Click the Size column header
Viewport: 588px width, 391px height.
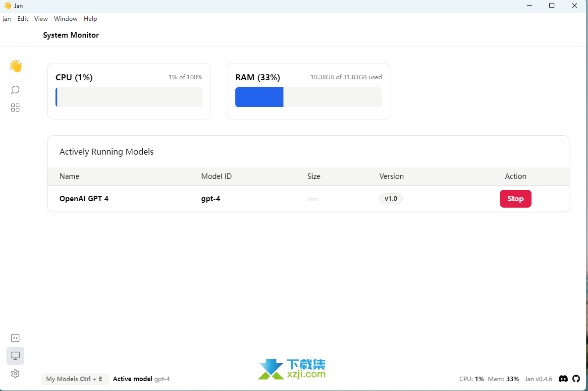point(314,176)
